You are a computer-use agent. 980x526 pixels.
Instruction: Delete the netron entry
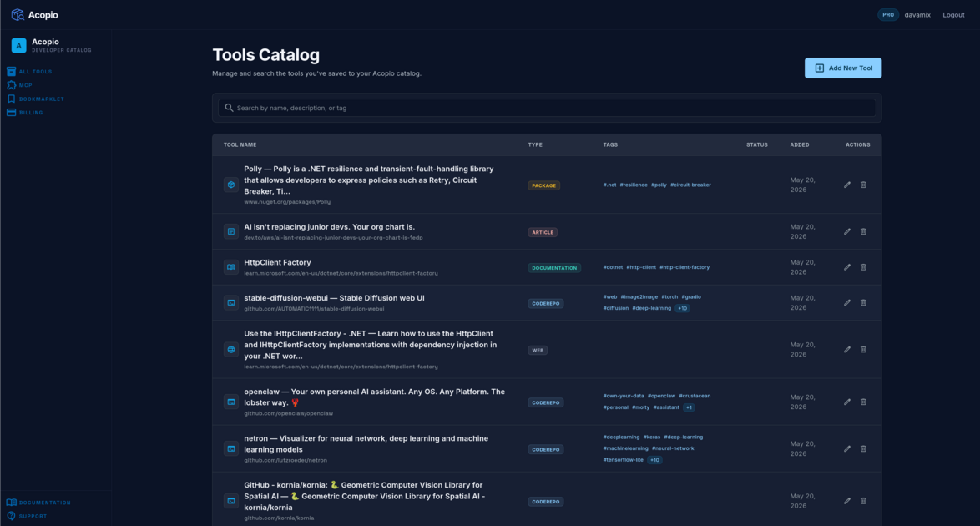pos(863,448)
